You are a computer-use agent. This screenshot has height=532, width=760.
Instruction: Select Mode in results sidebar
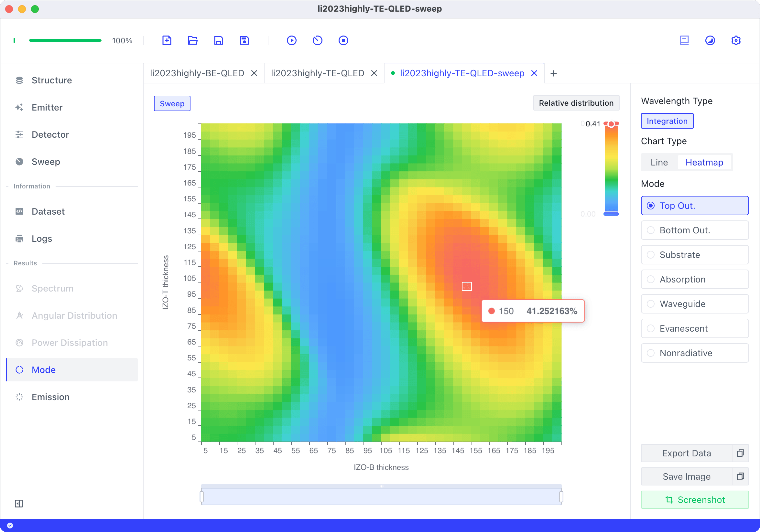click(72, 369)
